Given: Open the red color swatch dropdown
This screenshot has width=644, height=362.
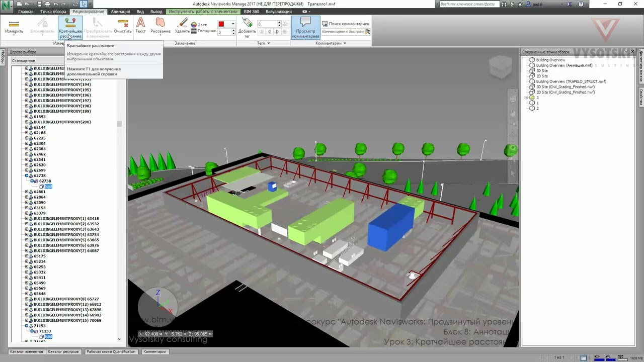Looking at the screenshot, I should [226, 24].
